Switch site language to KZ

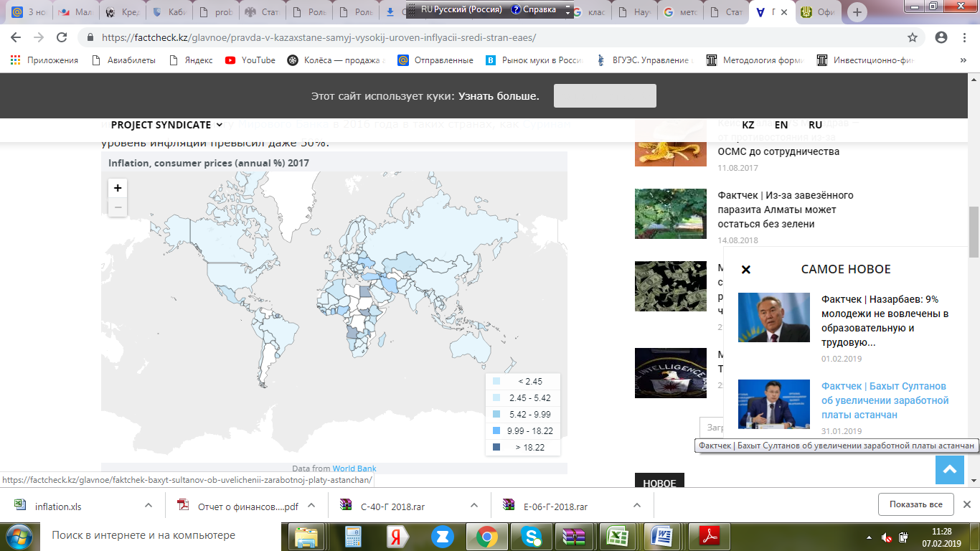[x=748, y=125]
